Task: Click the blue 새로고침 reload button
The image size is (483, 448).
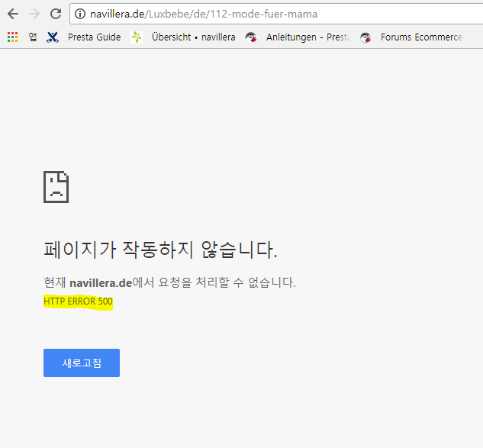Action: click(82, 363)
